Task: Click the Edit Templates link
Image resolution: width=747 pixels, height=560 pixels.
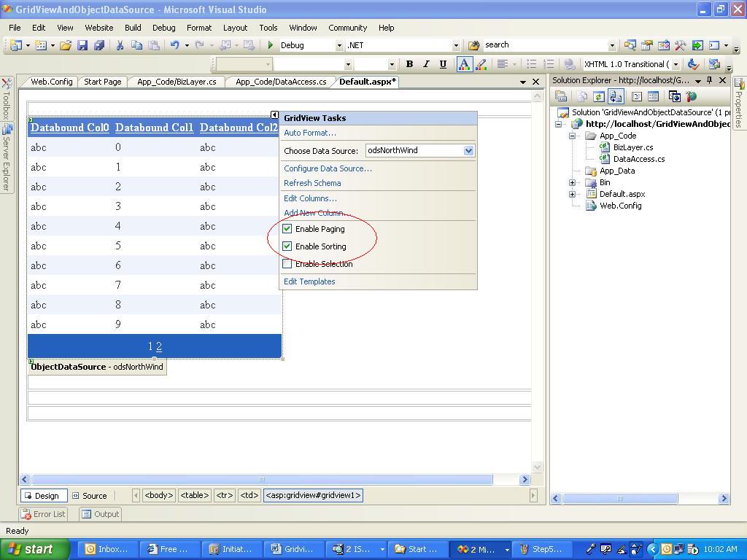Action: pyautogui.click(x=309, y=281)
